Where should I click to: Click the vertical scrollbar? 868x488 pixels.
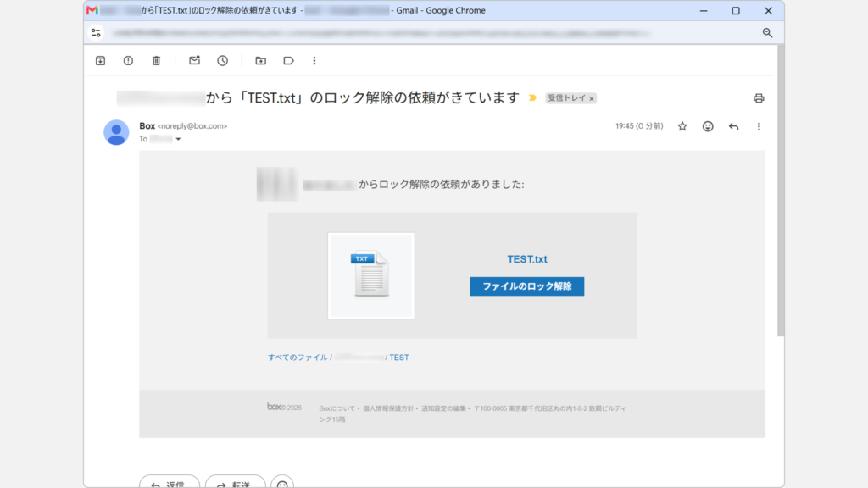point(781,191)
